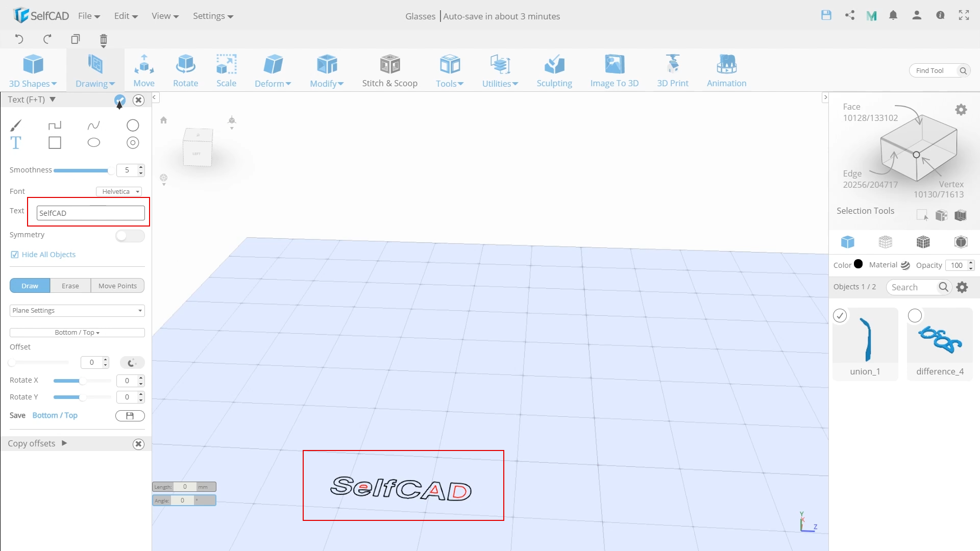980x551 pixels.
Task: Open the Font Helvetica dropdown
Action: tap(119, 191)
